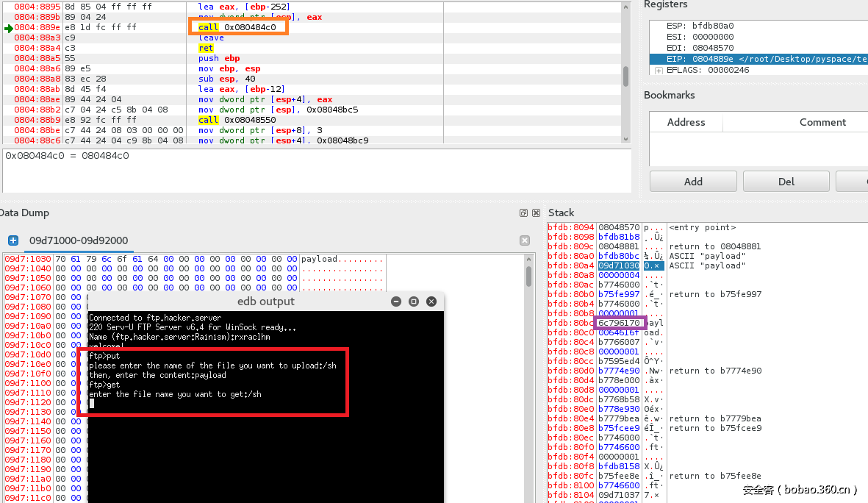Select the purple-boxed stack value 6c796170
Image resolution: width=868 pixels, height=503 pixels.
(x=618, y=323)
